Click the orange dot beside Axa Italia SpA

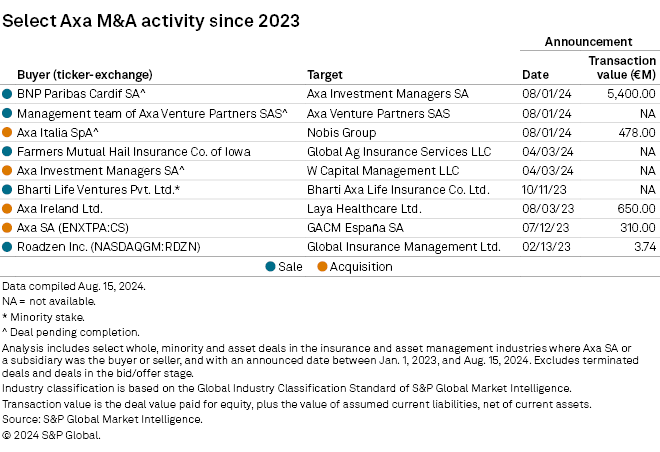[8, 132]
